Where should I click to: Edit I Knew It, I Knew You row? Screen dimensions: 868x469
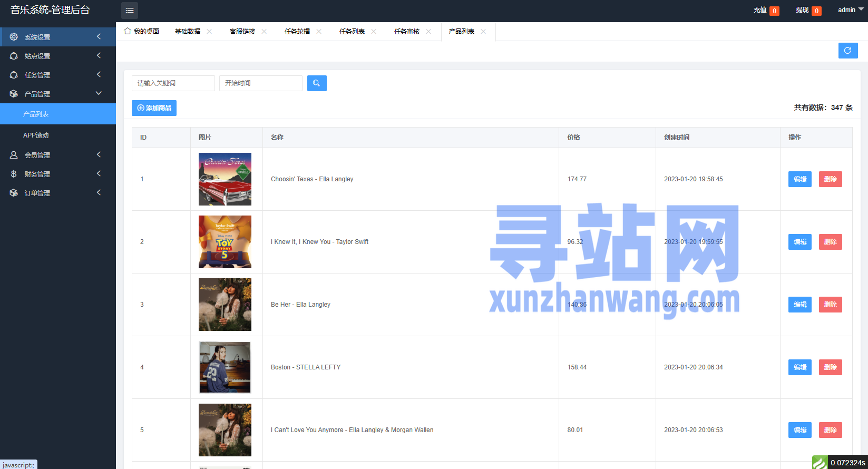(800, 242)
